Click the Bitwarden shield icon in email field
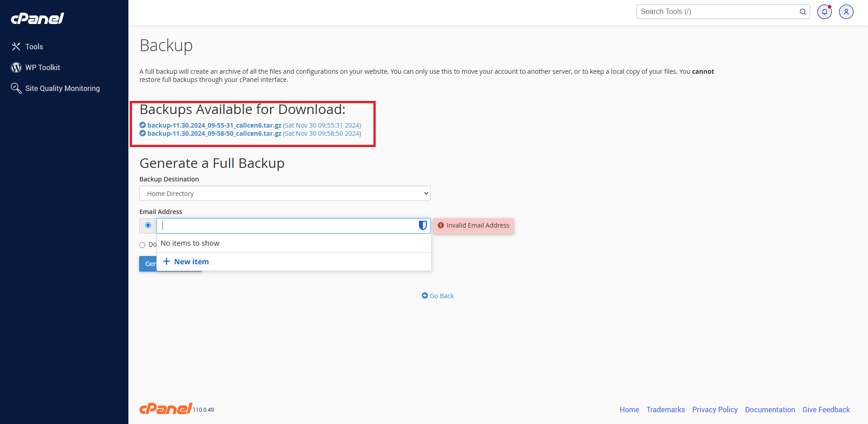Image resolution: width=868 pixels, height=424 pixels. (x=423, y=225)
